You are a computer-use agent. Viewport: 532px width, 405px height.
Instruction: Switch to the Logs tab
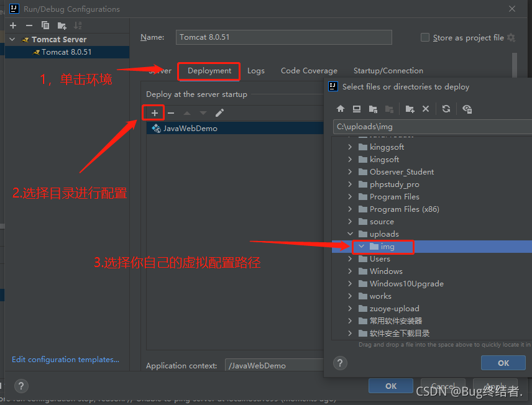click(256, 71)
